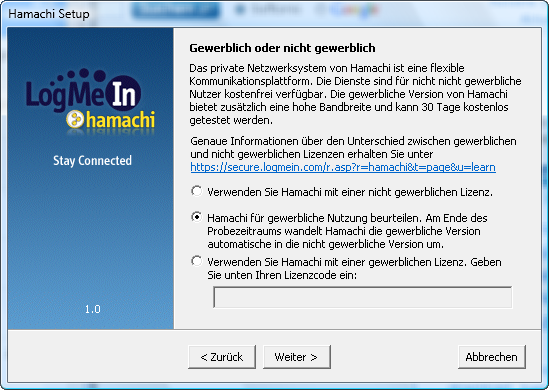This screenshot has width=549, height=390.
Task: Click the 'Hamachi Setup' window title
Action: click(x=49, y=14)
